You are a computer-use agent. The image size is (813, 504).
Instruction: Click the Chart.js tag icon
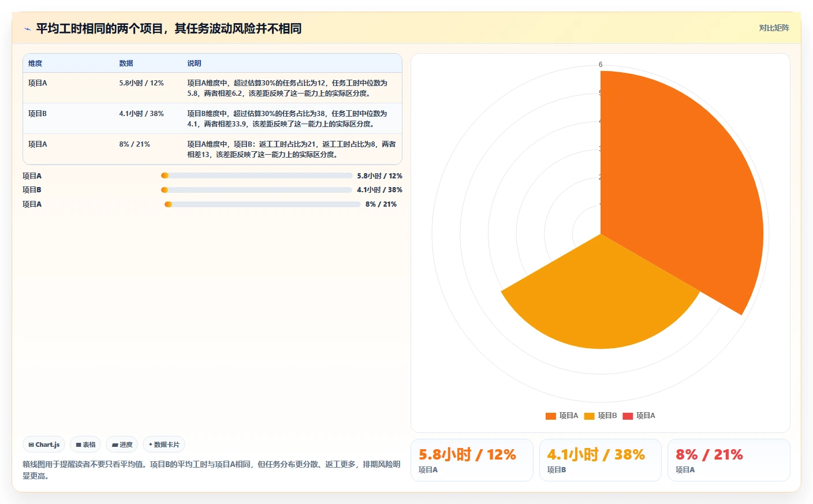pos(31,445)
